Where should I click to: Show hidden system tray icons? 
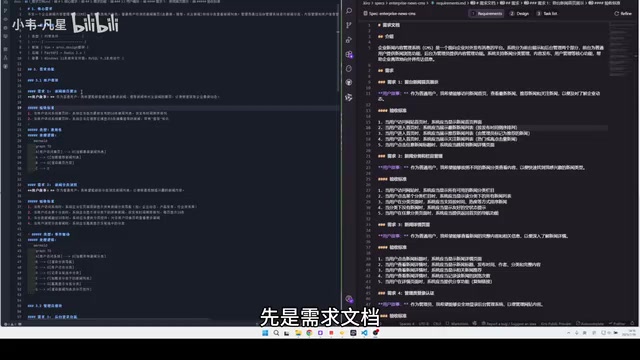[x=569, y=333]
